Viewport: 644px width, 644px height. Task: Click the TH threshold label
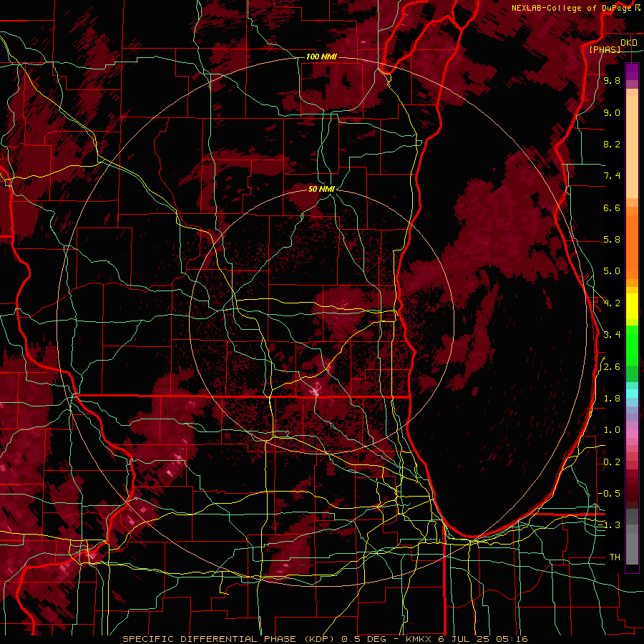click(615, 557)
